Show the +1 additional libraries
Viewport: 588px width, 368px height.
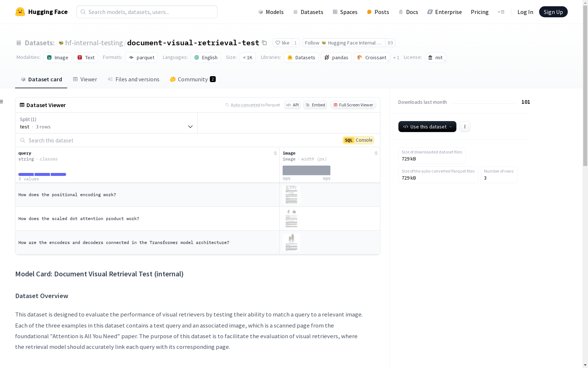click(x=396, y=57)
